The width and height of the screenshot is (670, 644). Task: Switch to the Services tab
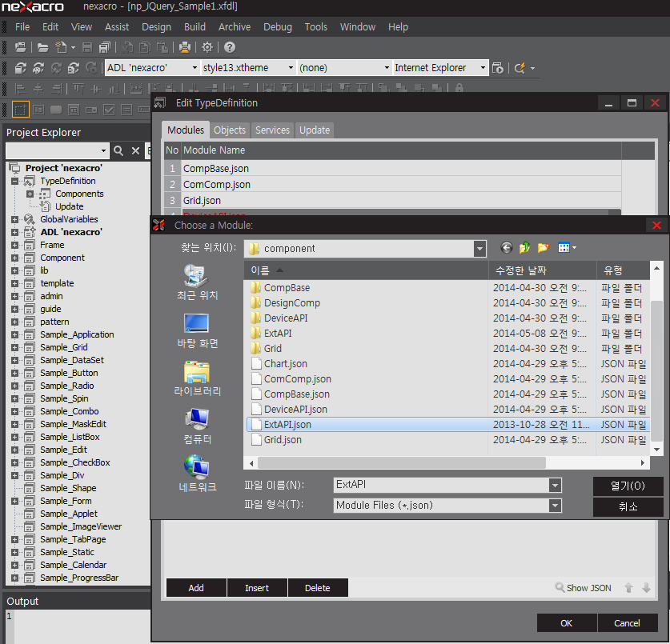click(272, 130)
